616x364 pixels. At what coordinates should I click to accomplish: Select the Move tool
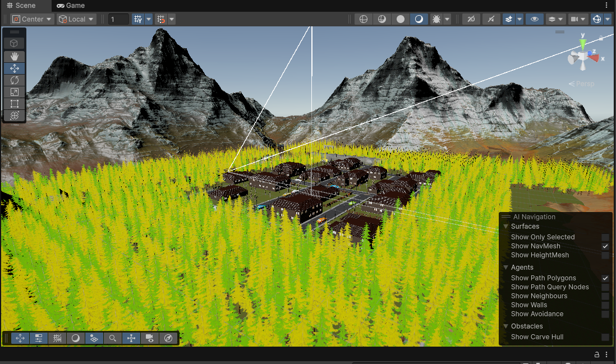point(15,68)
